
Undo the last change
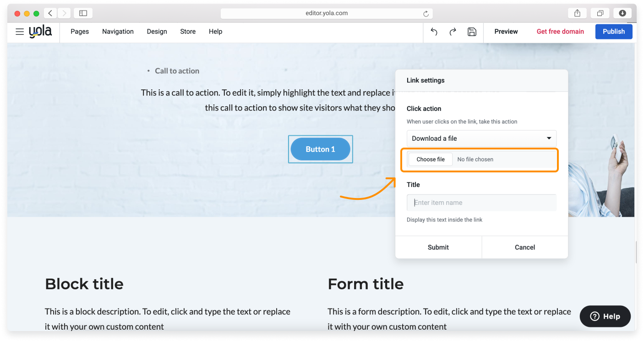pos(434,32)
